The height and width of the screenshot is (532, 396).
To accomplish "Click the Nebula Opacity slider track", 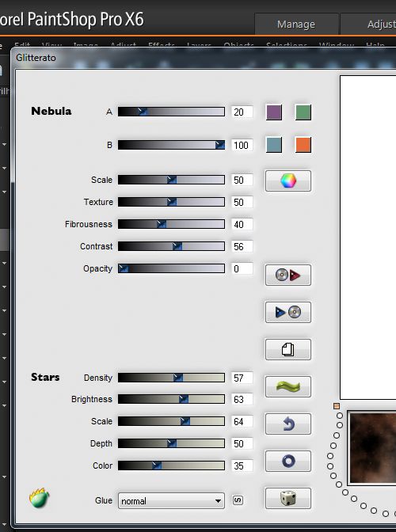I will [171, 268].
